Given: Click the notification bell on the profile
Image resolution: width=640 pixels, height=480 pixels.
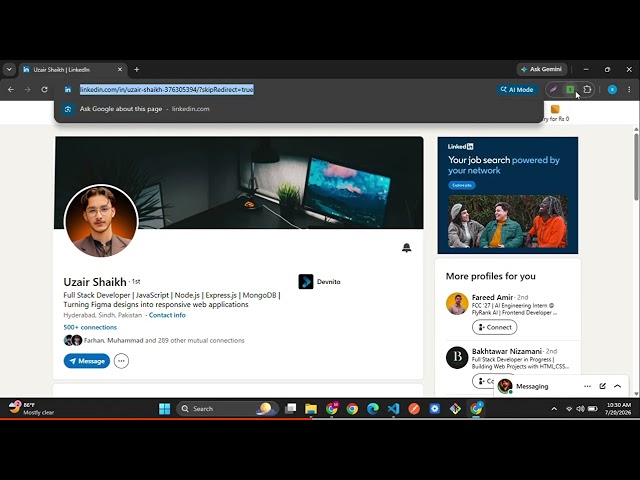Looking at the screenshot, I should pyautogui.click(x=406, y=248).
